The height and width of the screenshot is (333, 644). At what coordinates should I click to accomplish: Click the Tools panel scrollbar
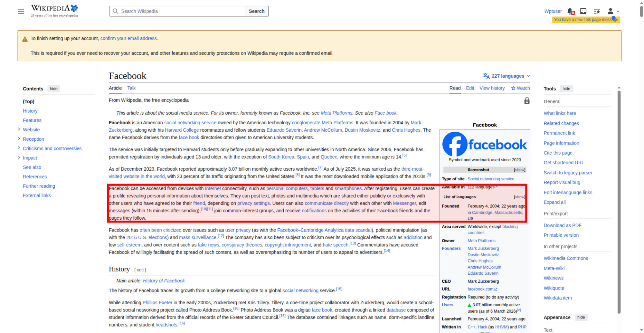pyautogui.click(x=619, y=202)
